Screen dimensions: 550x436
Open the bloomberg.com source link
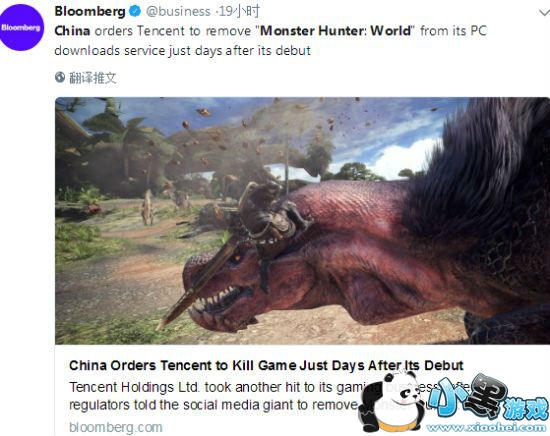[x=116, y=427]
